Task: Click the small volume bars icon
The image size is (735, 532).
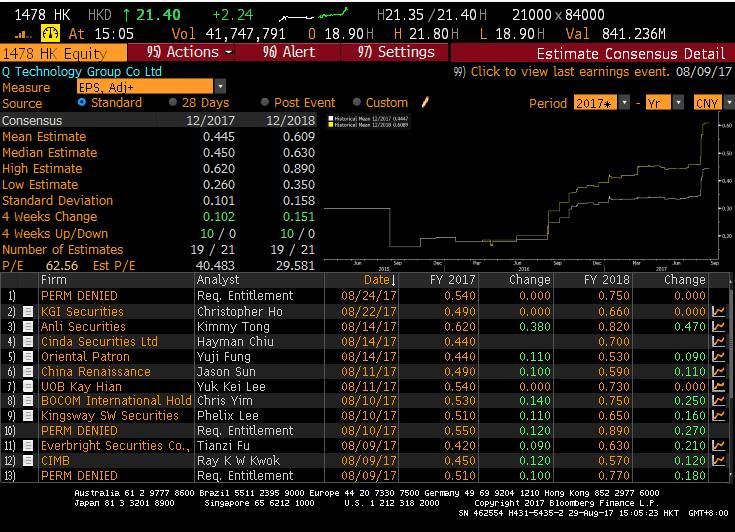Action: 23,34
